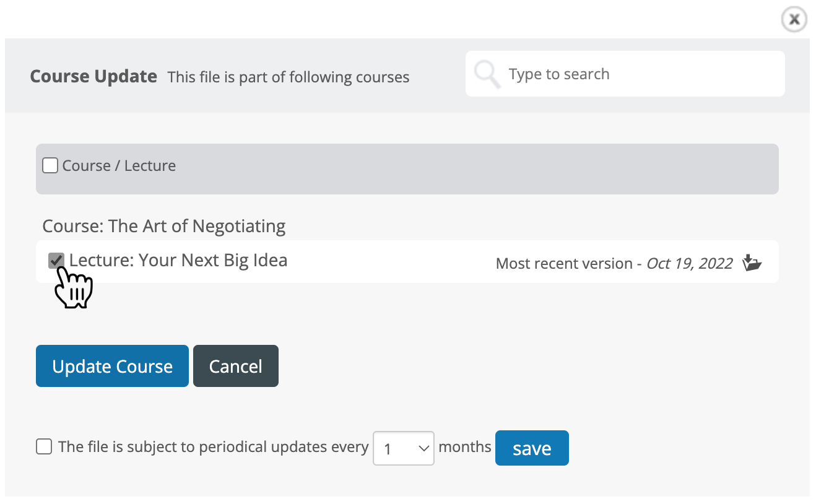Screen dimensions: 816x504
Task: Check the Course / Lecture header checkbox
Action: pyautogui.click(x=50, y=165)
